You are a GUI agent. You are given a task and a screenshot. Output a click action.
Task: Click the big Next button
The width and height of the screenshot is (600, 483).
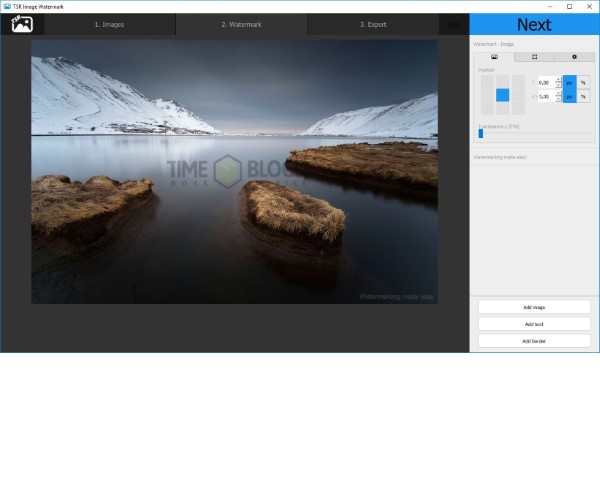534,24
